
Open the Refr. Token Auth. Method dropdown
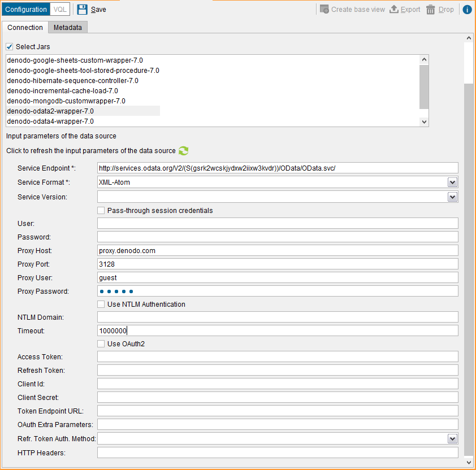pyautogui.click(x=452, y=439)
